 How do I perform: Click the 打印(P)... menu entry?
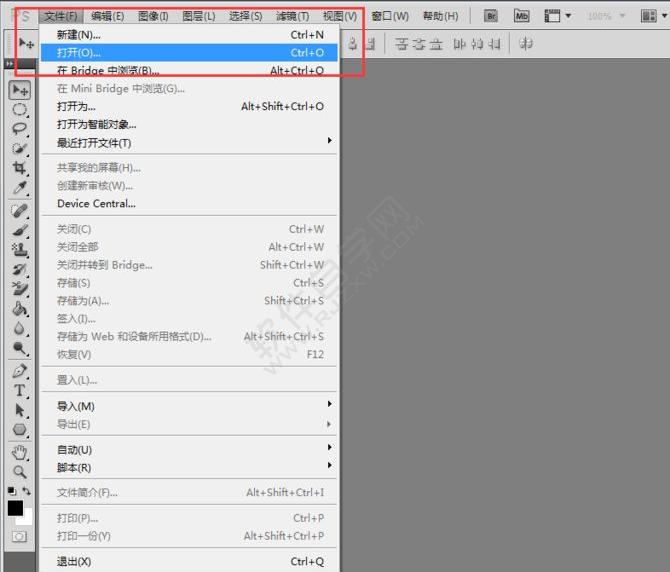click(189, 518)
